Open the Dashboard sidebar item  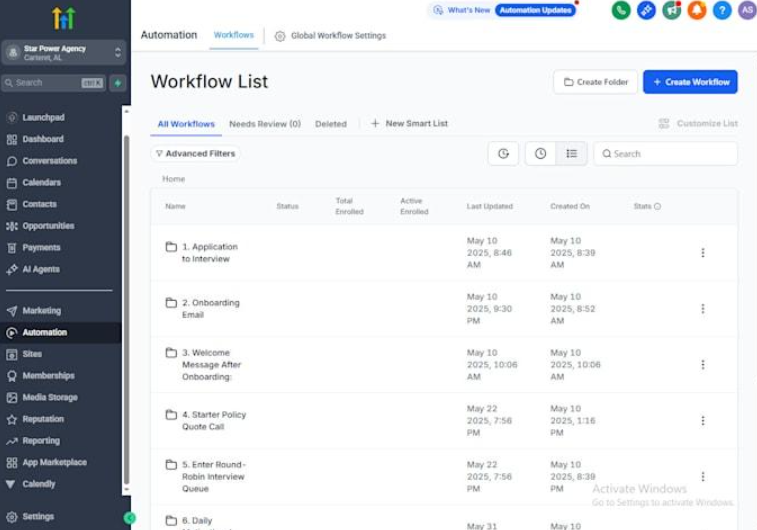[42, 139]
